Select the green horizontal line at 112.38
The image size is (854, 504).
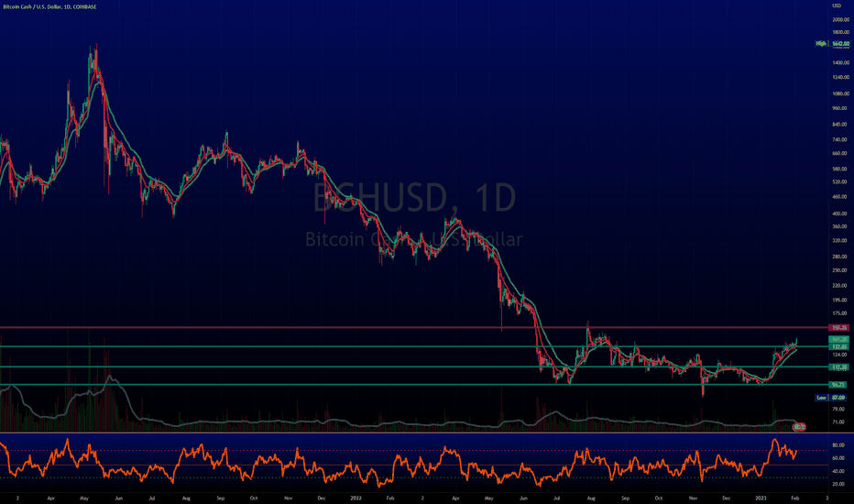pos(414,367)
